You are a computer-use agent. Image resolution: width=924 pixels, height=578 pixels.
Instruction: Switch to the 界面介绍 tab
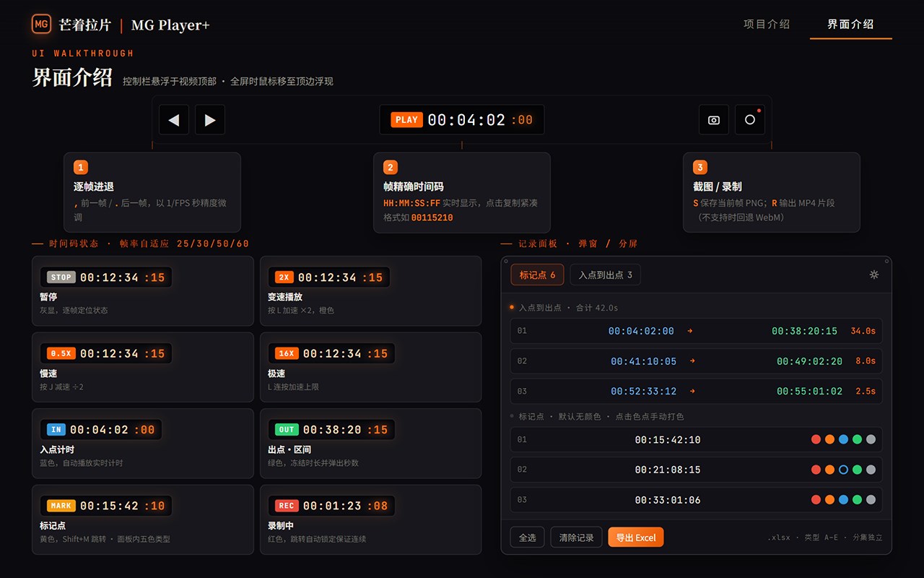[850, 24]
